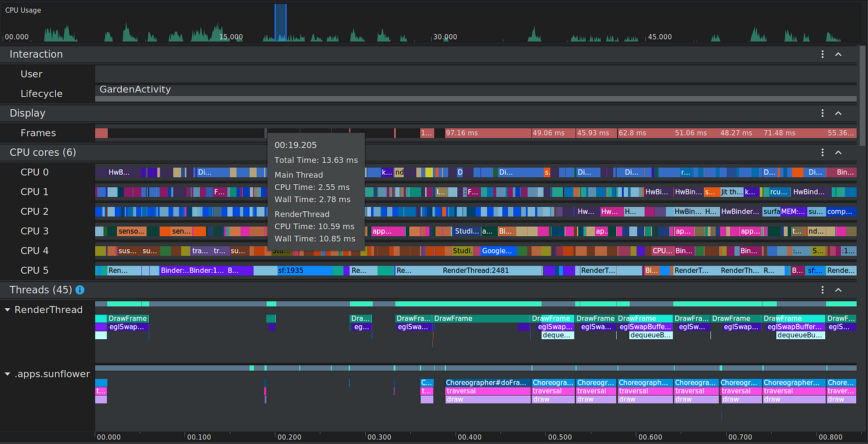The width and height of the screenshot is (868, 444).
Task: Open CPU cores section options menu
Action: coord(822,153)
